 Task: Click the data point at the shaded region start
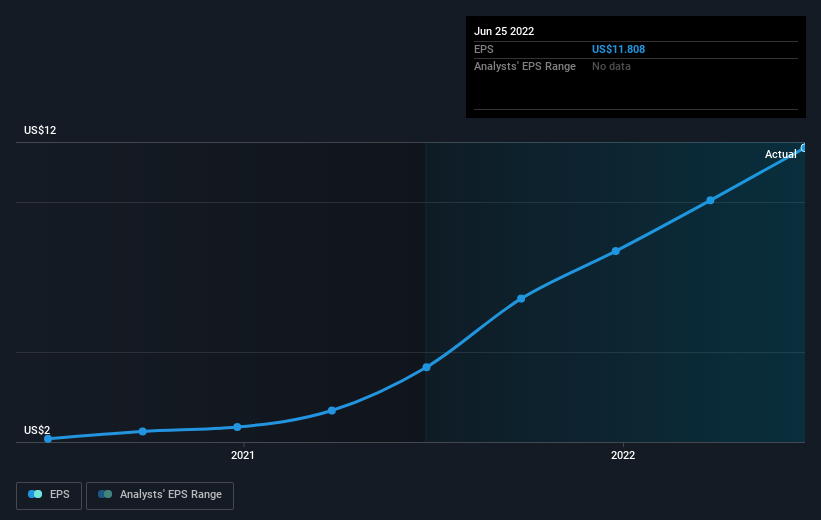click(x=426, y=368)
